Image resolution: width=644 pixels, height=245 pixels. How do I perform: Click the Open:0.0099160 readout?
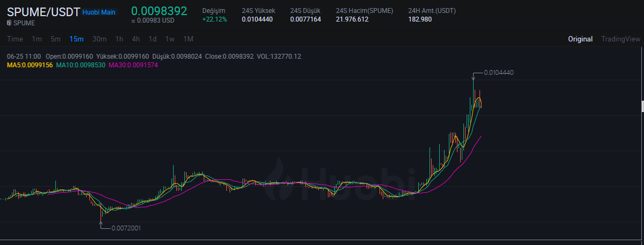69,57
